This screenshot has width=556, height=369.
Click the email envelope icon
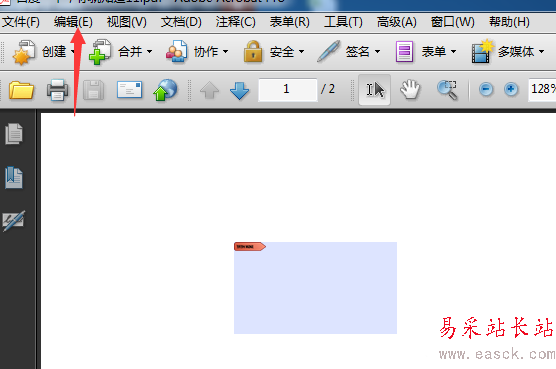click(129, 90)
